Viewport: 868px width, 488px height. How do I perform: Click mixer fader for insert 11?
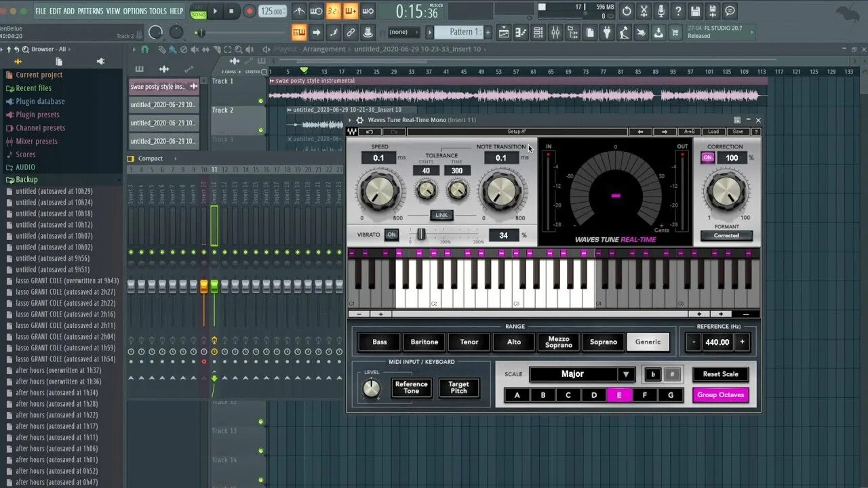[214, 286]
